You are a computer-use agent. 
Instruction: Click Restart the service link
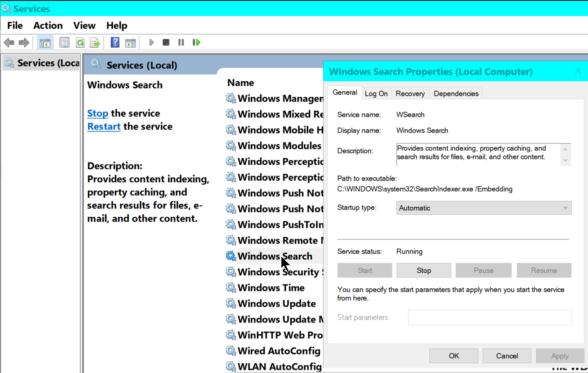tap(104, 127)
